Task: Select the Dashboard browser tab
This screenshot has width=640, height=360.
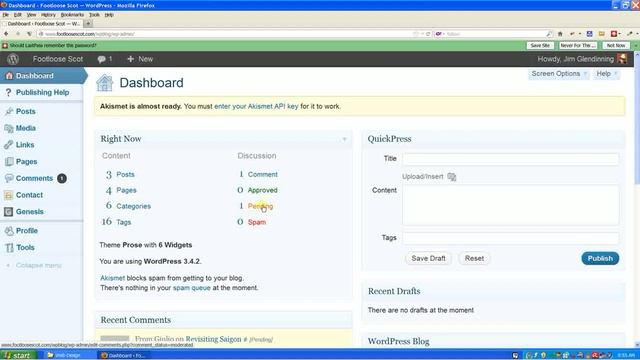Action: click(42, 24)
